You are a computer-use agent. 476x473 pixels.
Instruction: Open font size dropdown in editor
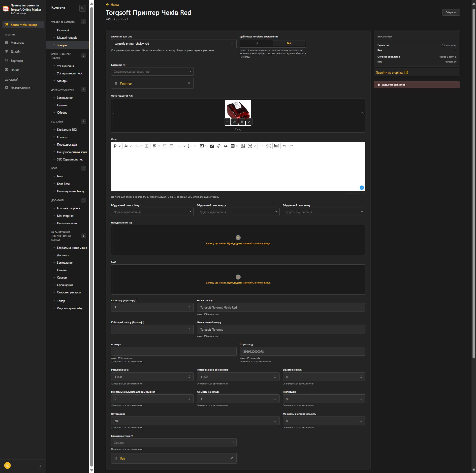128,146
